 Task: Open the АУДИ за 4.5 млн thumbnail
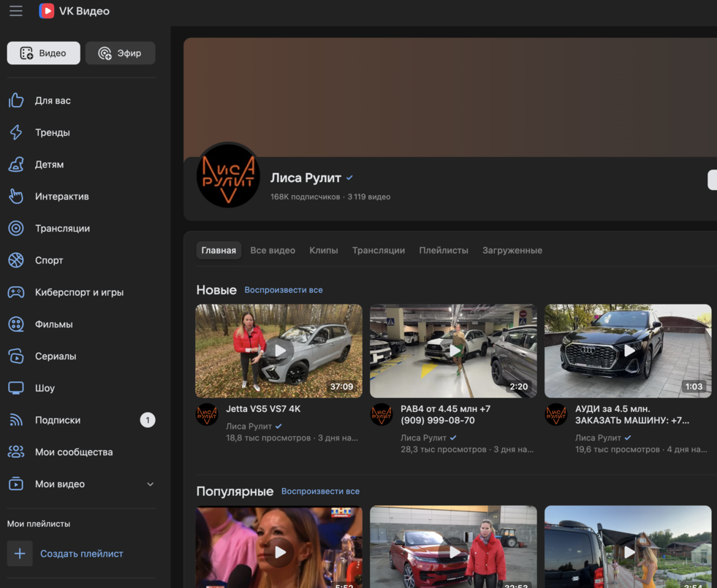tap(629, 351)
